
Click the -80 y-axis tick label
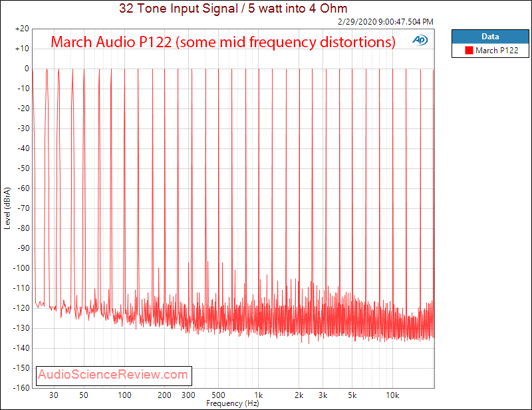pyautogui.click(x=23, y=228)
